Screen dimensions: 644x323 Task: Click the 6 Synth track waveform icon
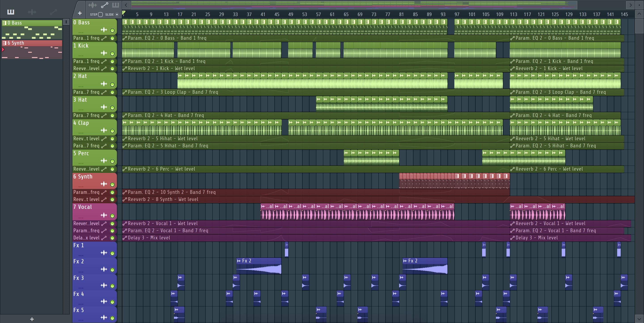point(104,184)
